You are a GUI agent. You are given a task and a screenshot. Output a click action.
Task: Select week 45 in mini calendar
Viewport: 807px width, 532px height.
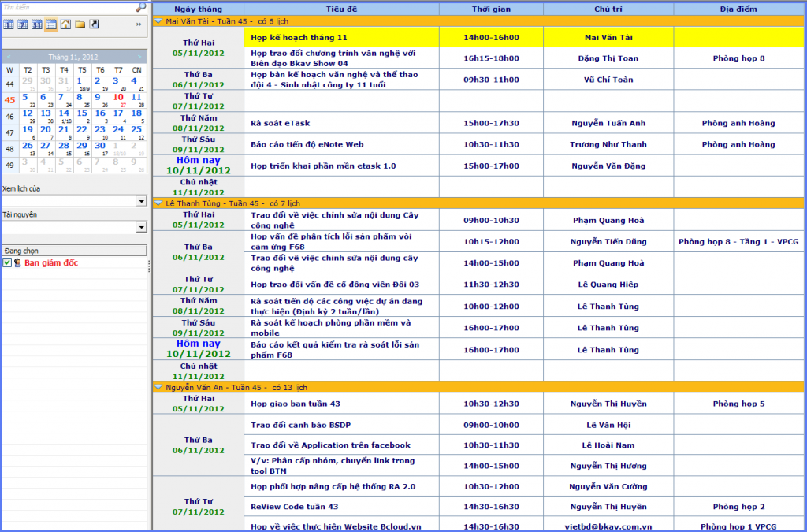click(x=9, y=100)
